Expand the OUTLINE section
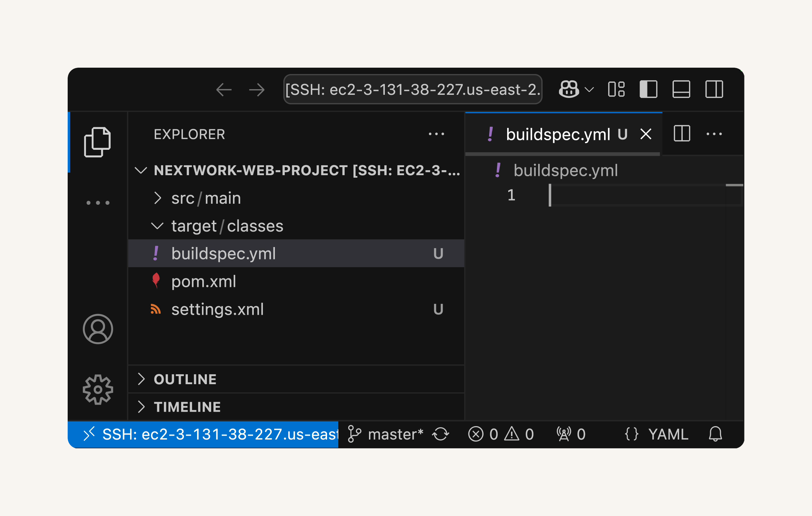The height and width of the screenshot is (516, 812). (296, 379)
